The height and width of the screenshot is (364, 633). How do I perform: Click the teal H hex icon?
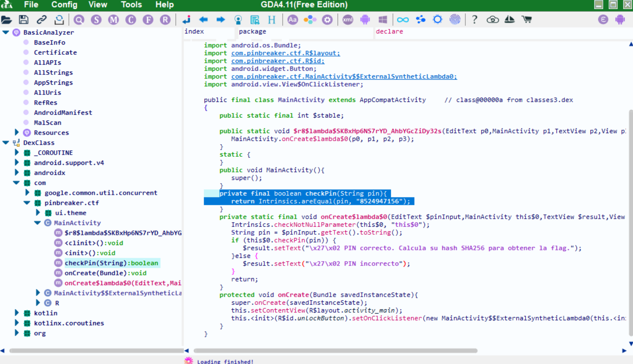(x=272, y=20)
